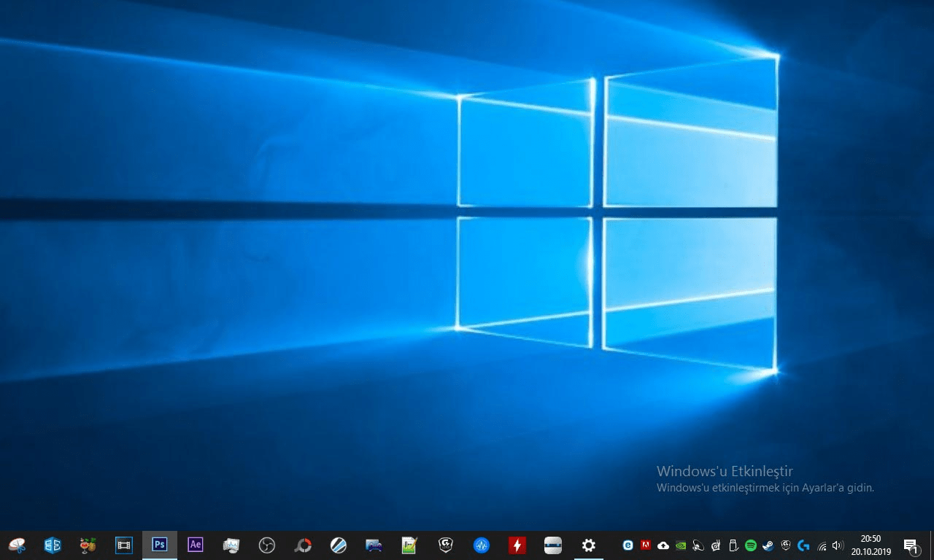Open Photoshop from the taskbar
This screenshot has width=934, height=560.
coord(160,545)
